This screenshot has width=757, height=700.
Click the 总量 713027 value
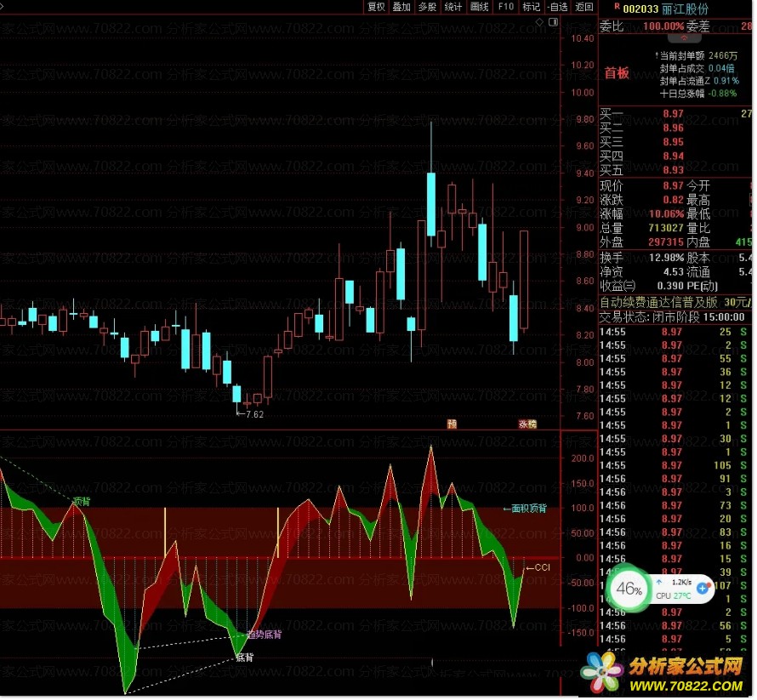click(666, 227)
